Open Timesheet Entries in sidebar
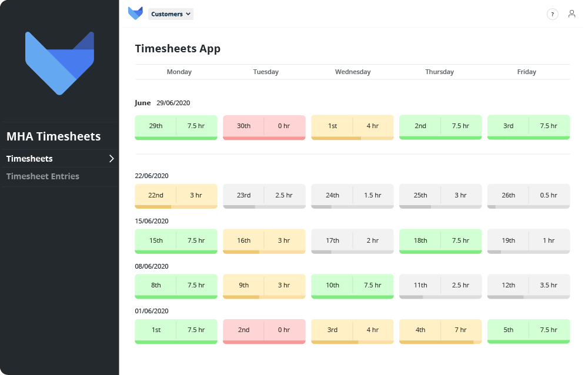This screenshot has width=588, height=375. tap(42, 176)
